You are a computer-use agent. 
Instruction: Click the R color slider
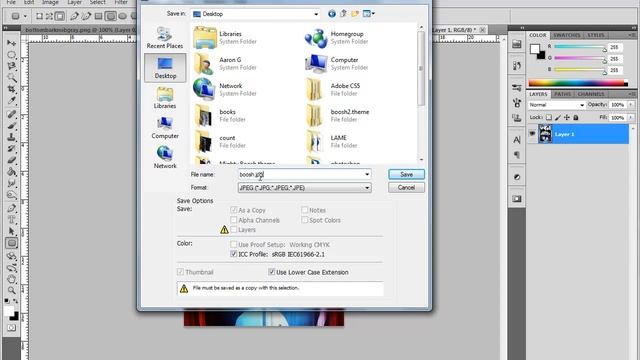[x=580, y=47]
